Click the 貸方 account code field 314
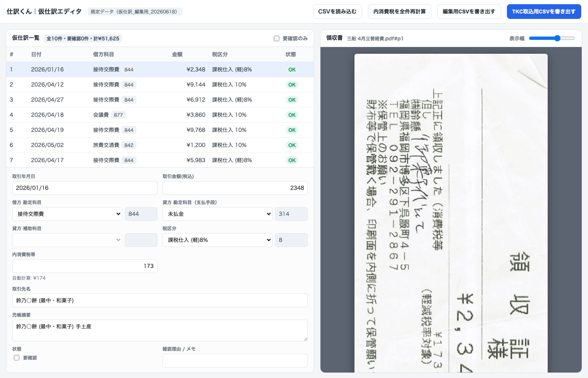This screenshot has height=378, width=588. click(291, 214)
